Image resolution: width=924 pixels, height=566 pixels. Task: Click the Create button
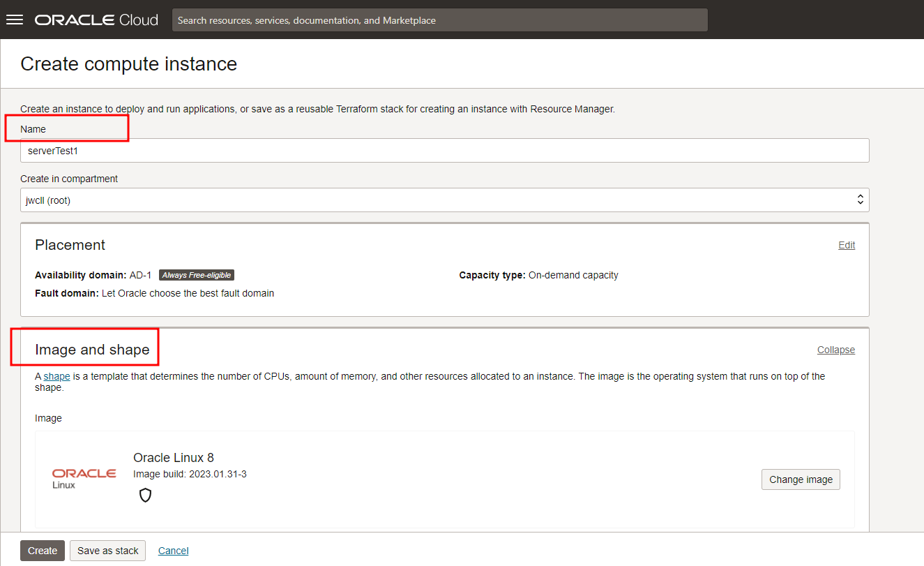43,551
